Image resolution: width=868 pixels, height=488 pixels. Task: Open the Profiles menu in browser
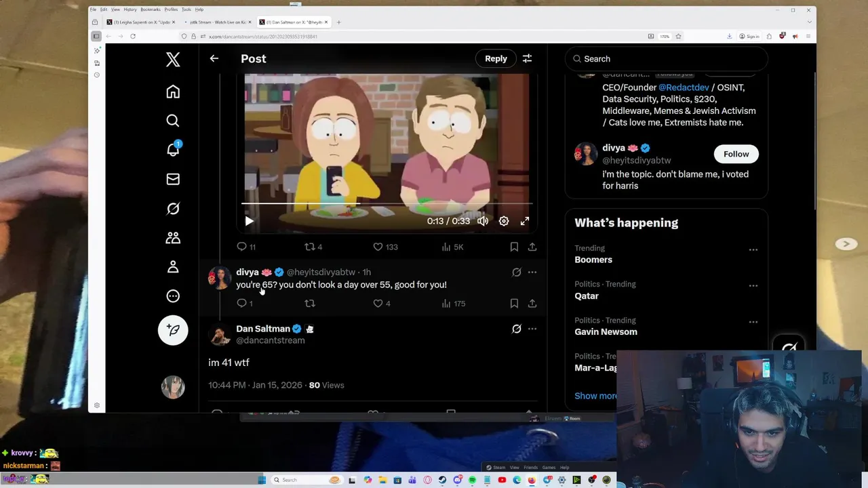(x=171, y=9)
